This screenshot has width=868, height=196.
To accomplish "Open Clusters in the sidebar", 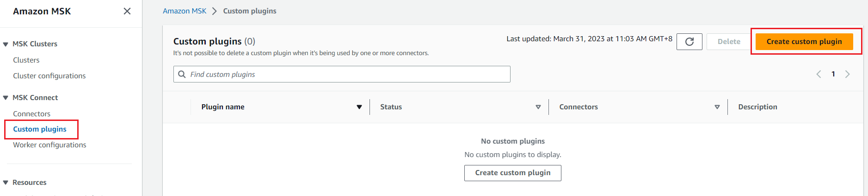I will pyautogui.click(x=26, y=60).
